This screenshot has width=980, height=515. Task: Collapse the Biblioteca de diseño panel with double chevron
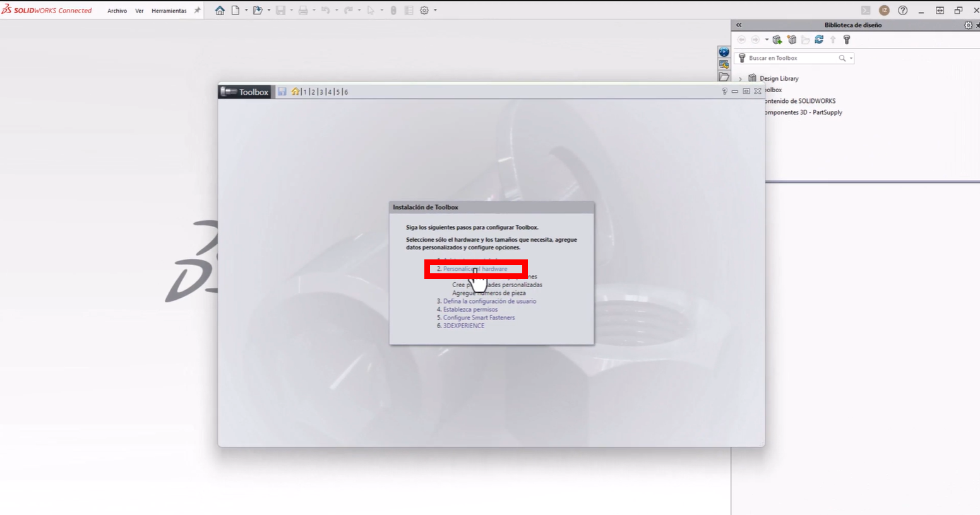(738, 25)
